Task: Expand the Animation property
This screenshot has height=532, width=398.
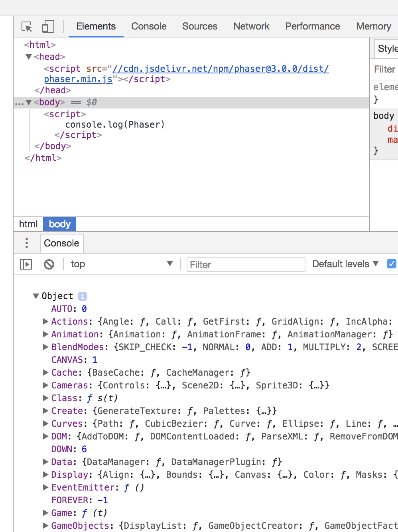Action: click(x=46, y=334)
